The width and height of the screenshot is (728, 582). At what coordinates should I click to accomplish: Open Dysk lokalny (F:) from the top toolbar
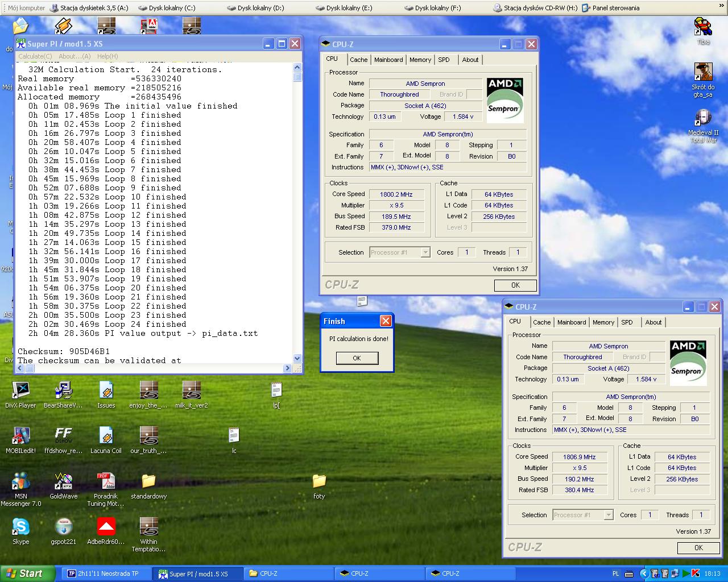pyautogui.click(x=432, y=8)
